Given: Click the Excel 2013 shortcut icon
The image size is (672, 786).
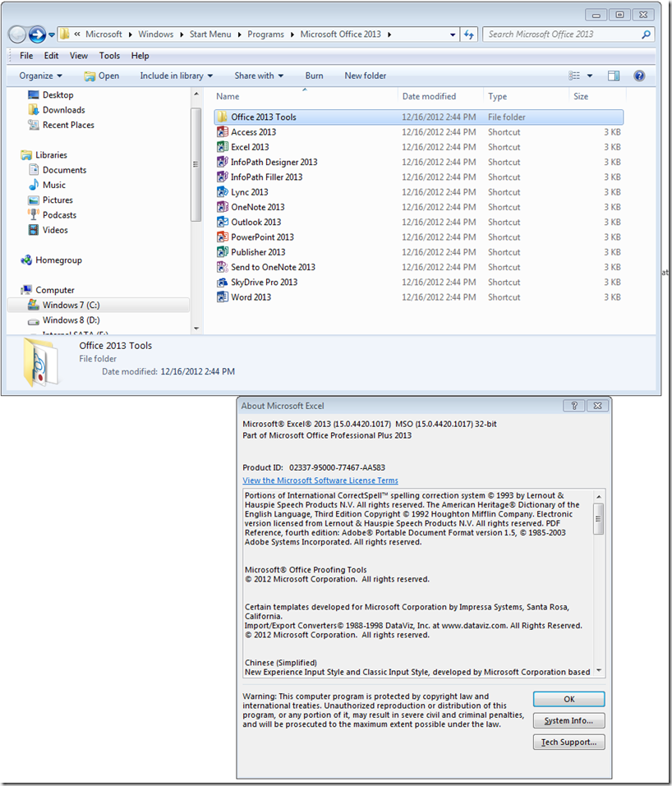Looking at the screenshot, I should click(x=222, y=147).
